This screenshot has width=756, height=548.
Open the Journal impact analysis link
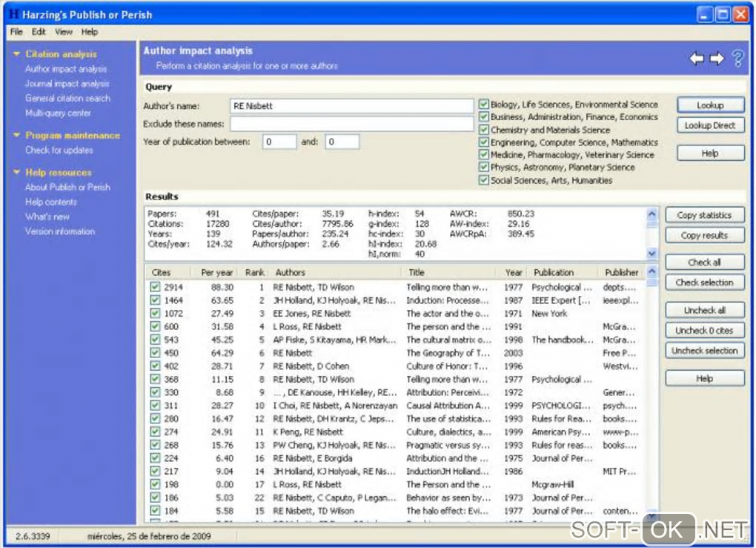67,84
